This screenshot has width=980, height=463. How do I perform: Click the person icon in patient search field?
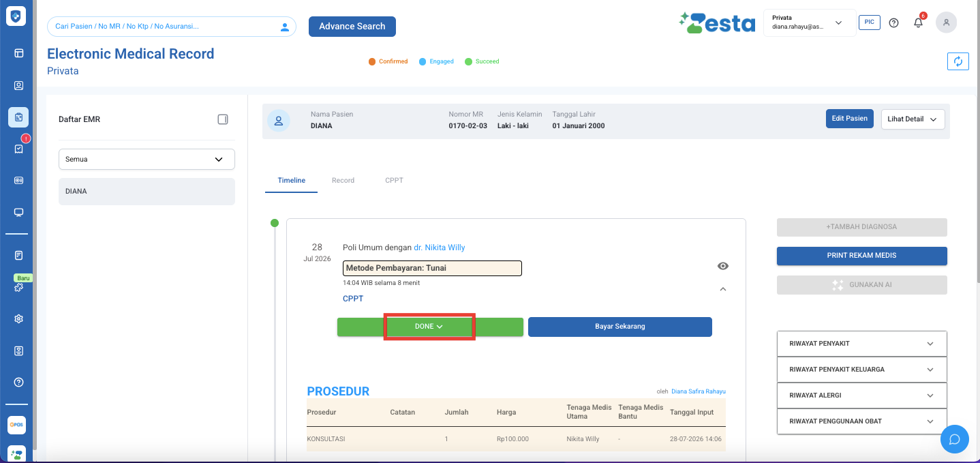(x=285, y=27)
